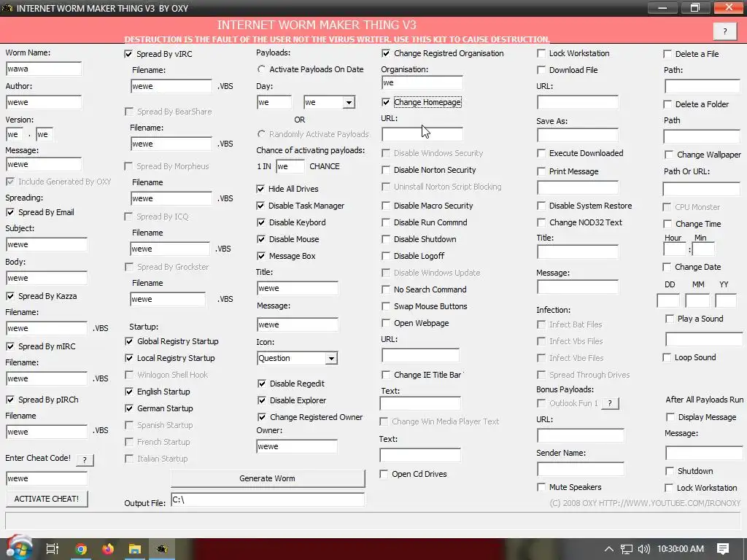Screen dimensions: 747x560
Task: Click the Owner text field
Action: pyautogui.click(x=297, y=447)
